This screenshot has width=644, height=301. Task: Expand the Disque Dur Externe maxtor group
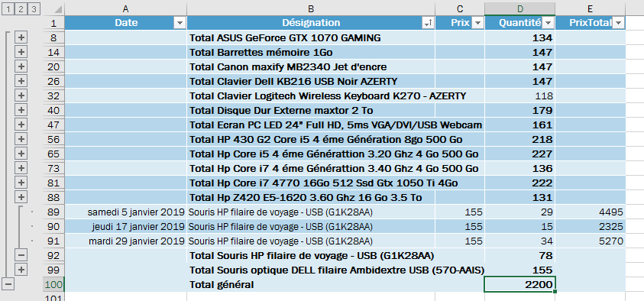pyautogui.click(x=21, y=110)
